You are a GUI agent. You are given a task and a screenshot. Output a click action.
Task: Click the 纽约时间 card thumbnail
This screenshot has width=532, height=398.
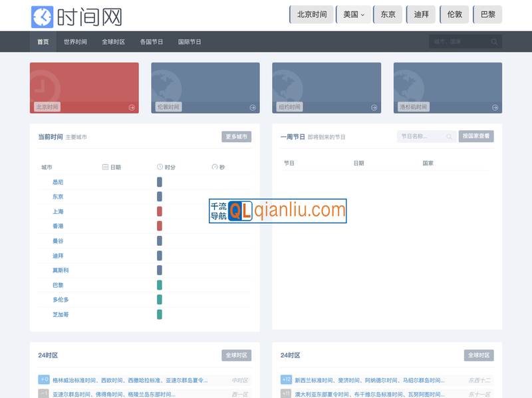[327, 87]
